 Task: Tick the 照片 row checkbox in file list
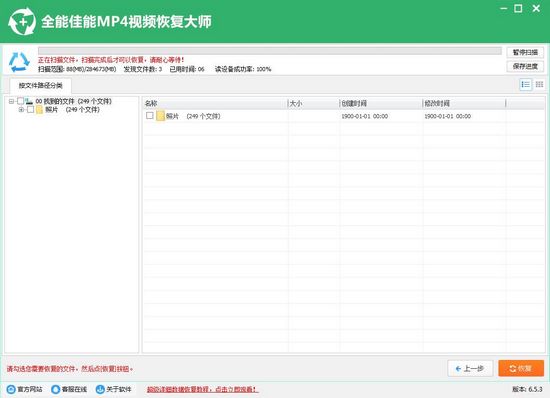click(150, 115)
